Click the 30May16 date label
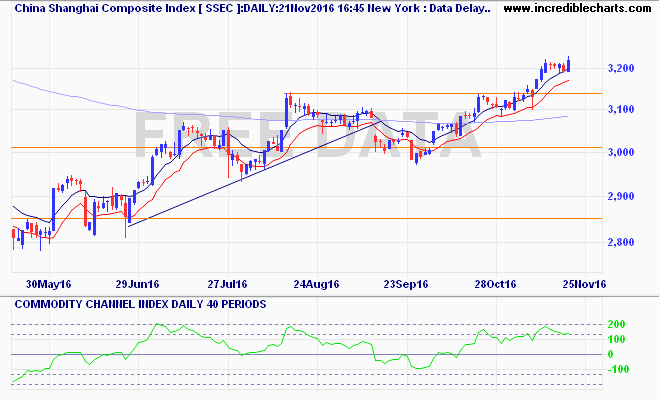The height and width of the screenshot is (400, 660). 48,284
